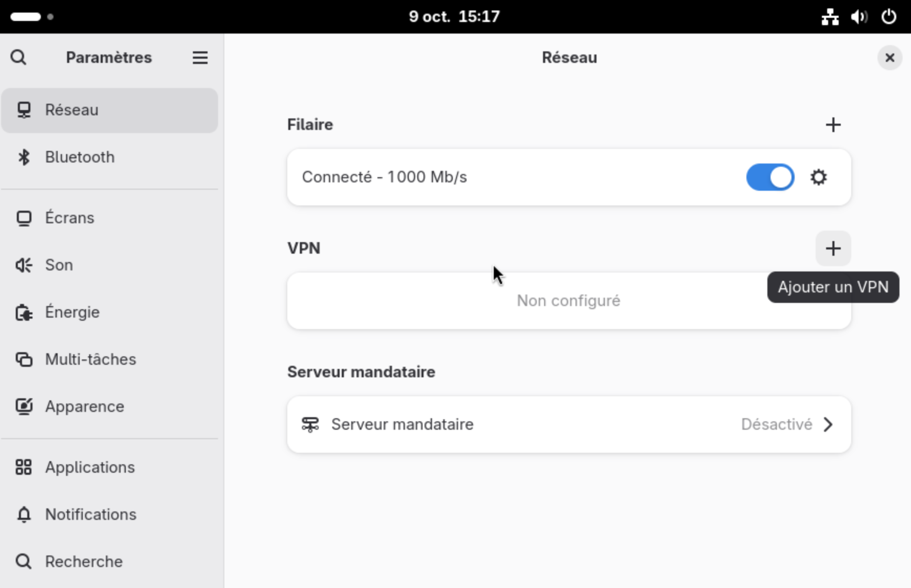The height and width of the screenshot is (588, 911).
Task: Click the Ajouter un VPN plus button
Action: pos(833,248)
